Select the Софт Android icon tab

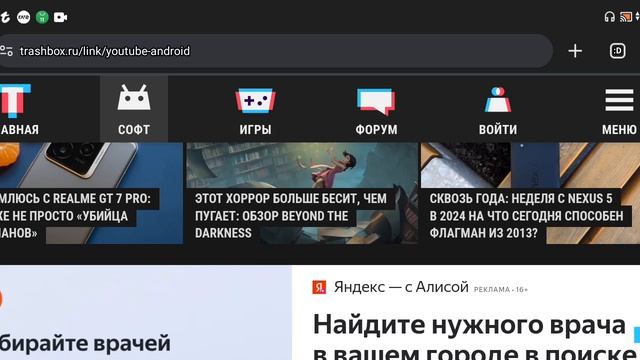(x=134, y=109)
